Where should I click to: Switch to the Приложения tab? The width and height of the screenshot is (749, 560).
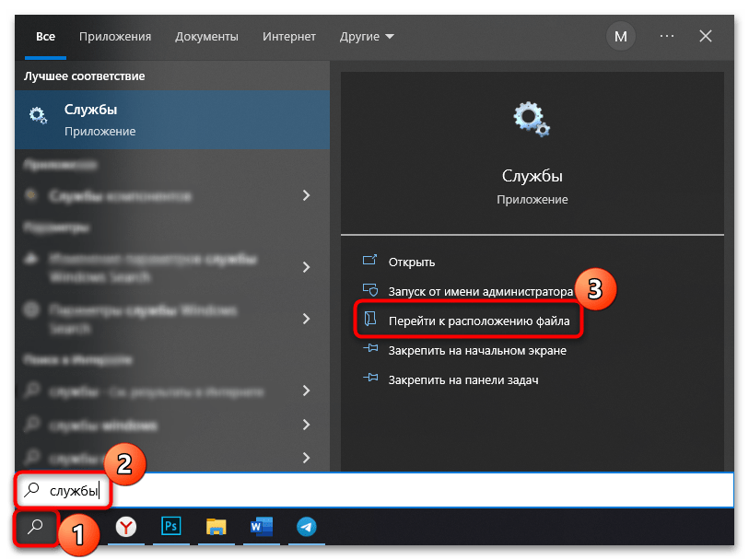(115, 37)
